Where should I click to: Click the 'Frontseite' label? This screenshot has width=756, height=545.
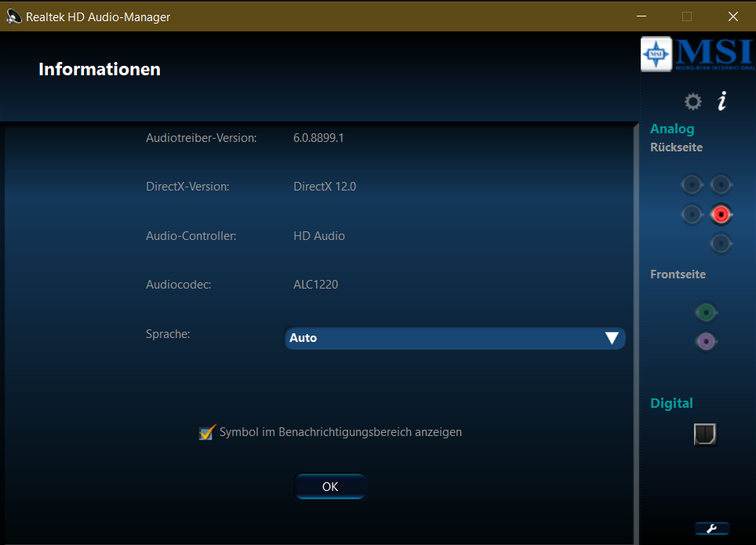coord(678,274)
